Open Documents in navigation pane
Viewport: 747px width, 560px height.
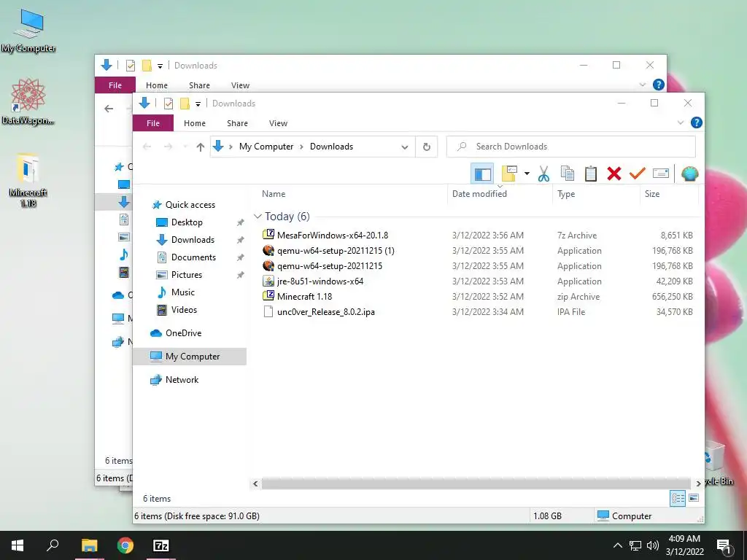tap(193, 257)
